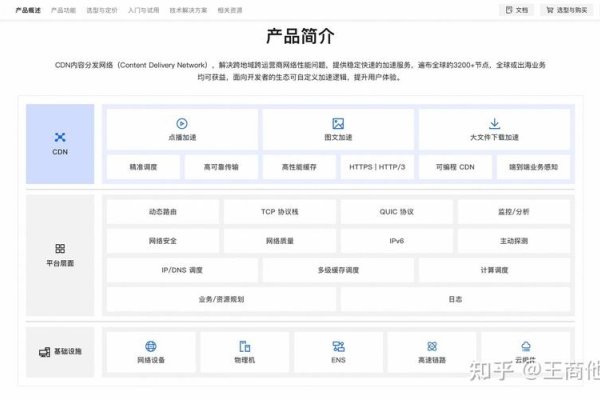This screenshot has width=600, height=400.
Task: Open the 入门与试用 tab
Action: pyautogui.click(x=143, y=10)
